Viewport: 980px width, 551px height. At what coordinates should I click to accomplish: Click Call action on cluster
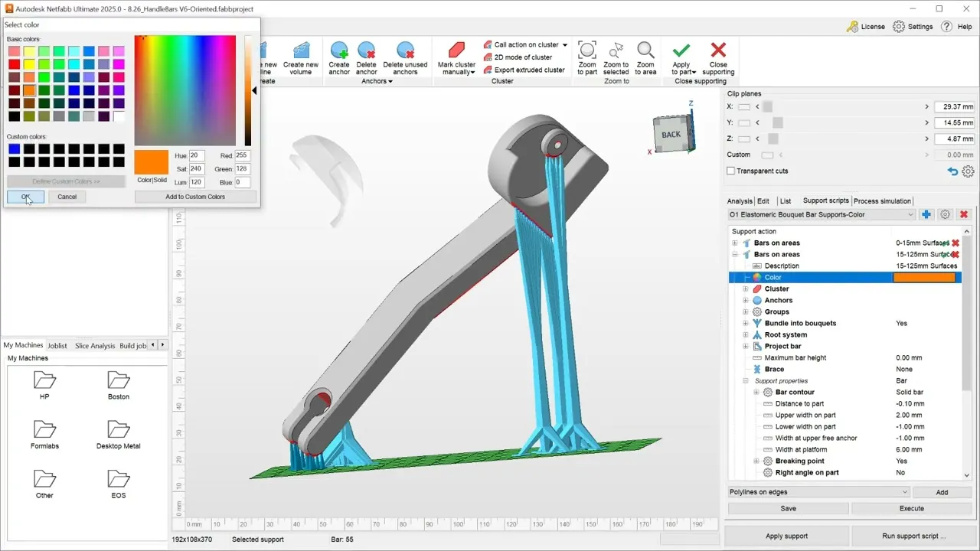526,45
